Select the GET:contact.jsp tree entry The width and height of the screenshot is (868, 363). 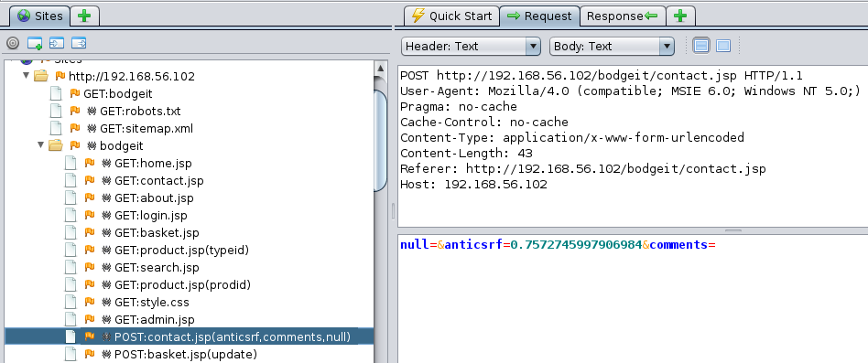(x=159, y=181)
